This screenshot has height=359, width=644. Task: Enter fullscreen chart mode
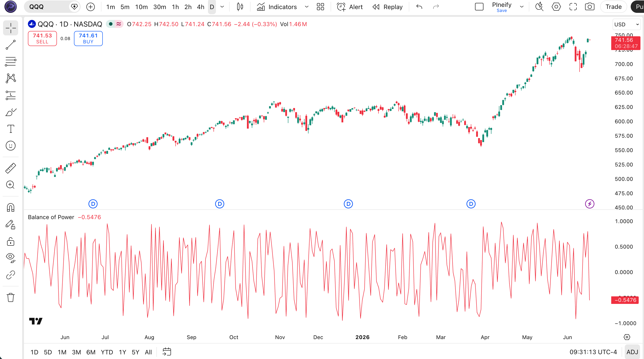(573, 7)
